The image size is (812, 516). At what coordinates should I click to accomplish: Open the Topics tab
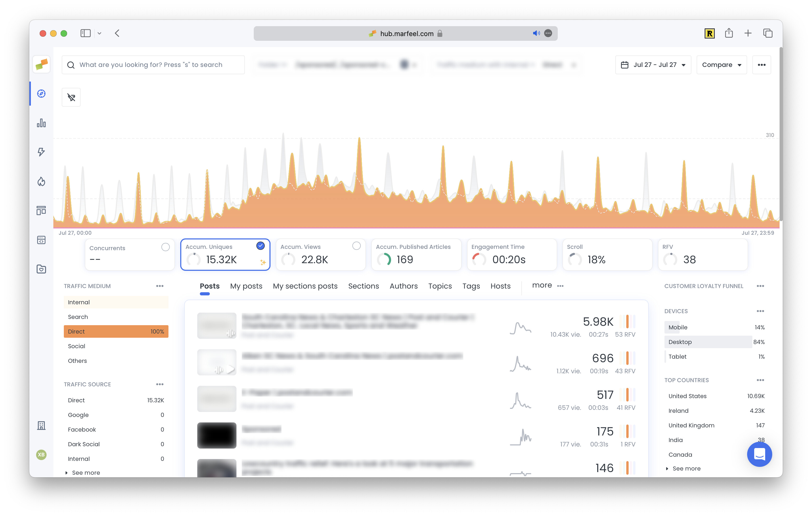(x=440, y=286)
